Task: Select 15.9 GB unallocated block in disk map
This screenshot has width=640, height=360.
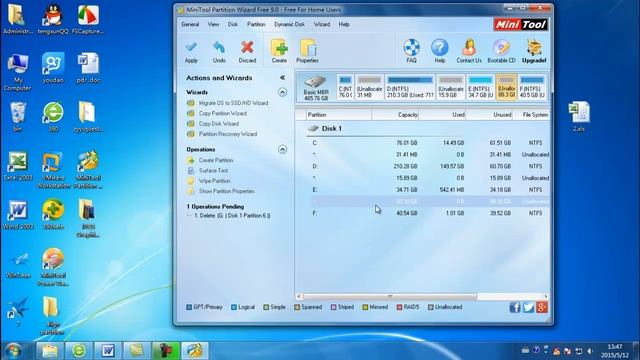Action: (451, 87)
